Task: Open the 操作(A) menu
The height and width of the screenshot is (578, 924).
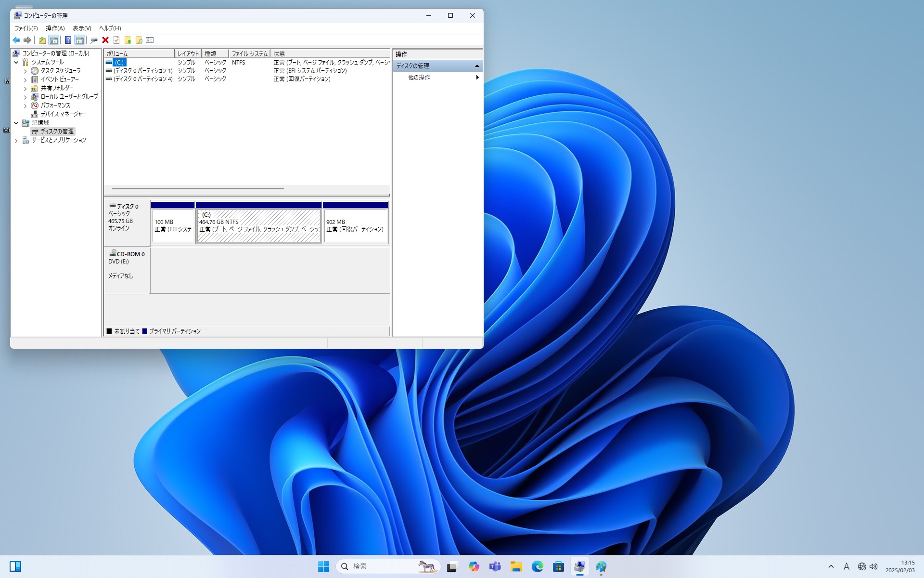Action: [55, 28]
